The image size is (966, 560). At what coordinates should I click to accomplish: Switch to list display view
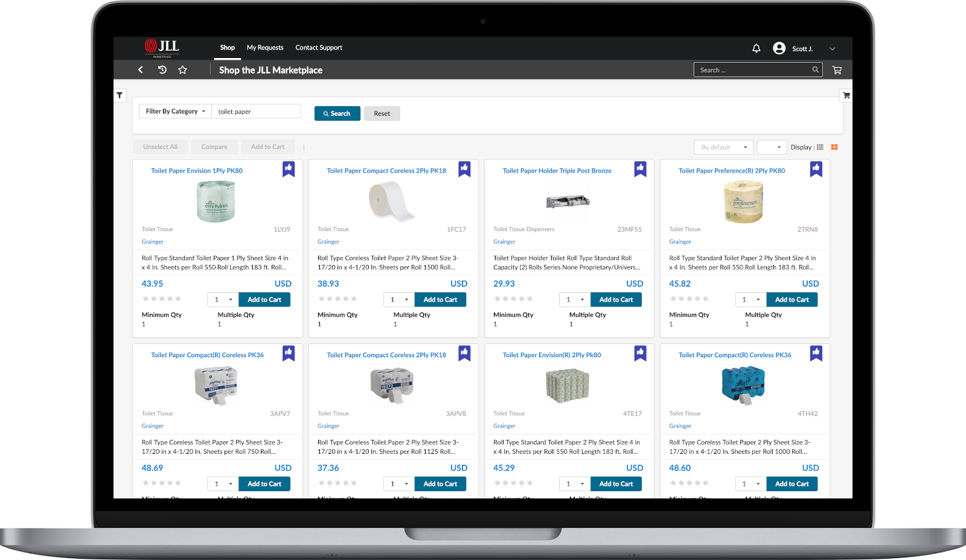pyautogui.click(x=820, y=147)
